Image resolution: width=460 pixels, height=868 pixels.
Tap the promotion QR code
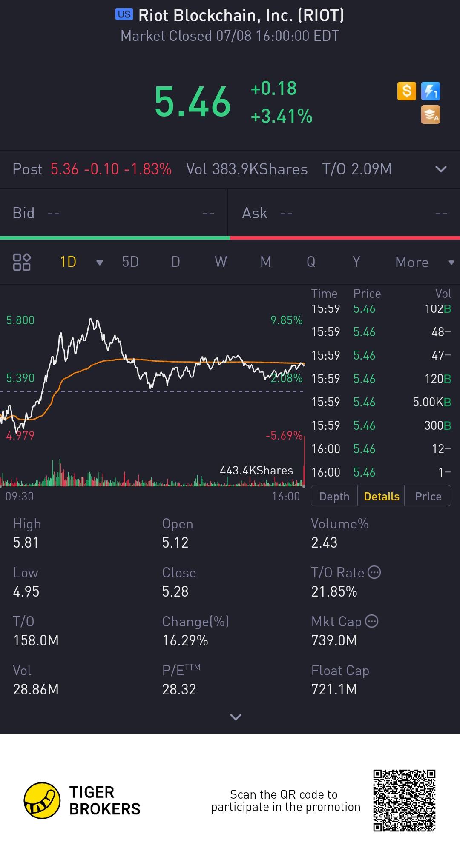click(404, 800)
